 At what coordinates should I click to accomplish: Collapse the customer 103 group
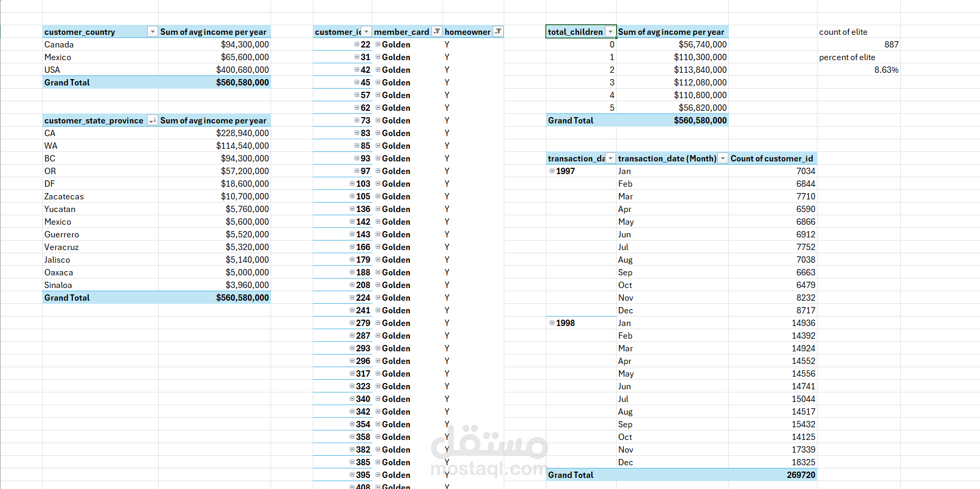click(x=352, y=184)
